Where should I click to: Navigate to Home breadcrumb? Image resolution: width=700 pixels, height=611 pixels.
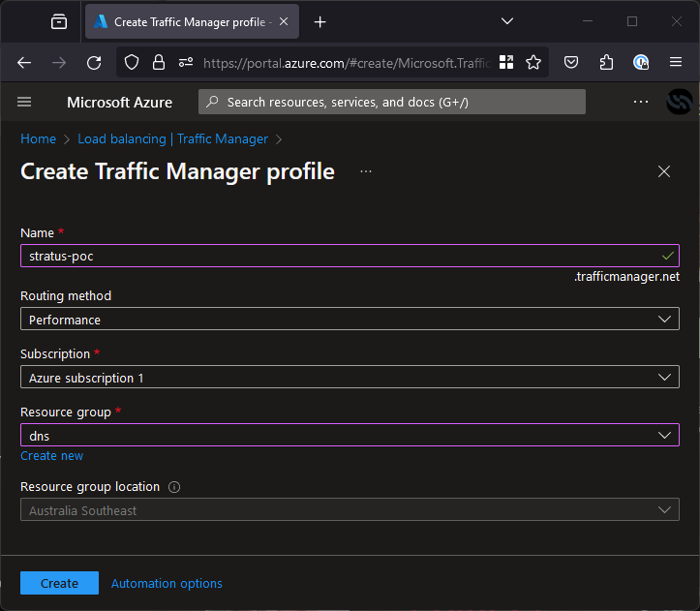pyautogui.click(x=39, y=138)
